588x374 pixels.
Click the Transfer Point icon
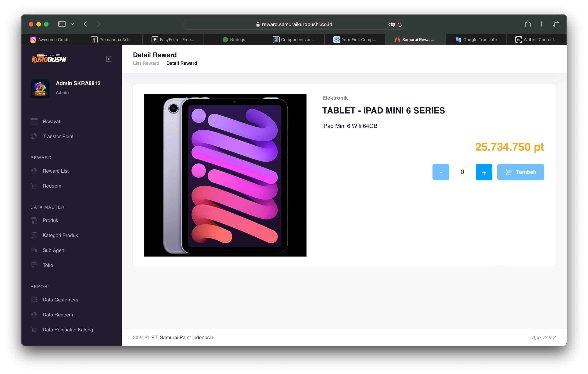click(34, 136)
